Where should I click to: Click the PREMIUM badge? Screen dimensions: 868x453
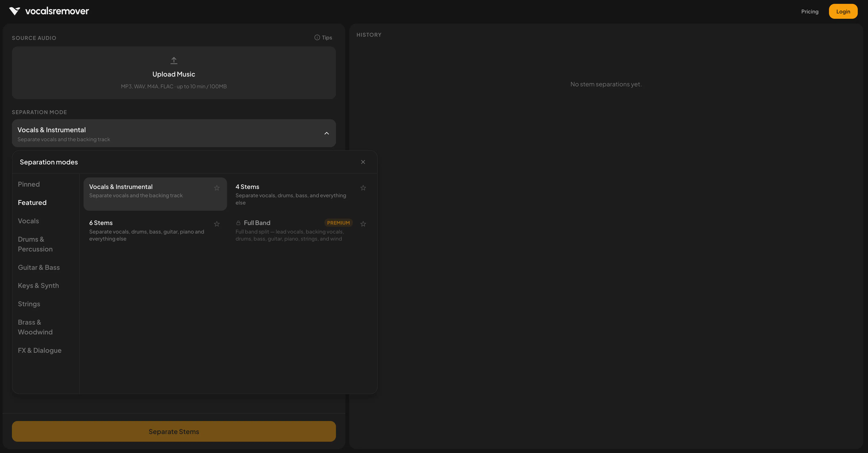tap(338, 223)
